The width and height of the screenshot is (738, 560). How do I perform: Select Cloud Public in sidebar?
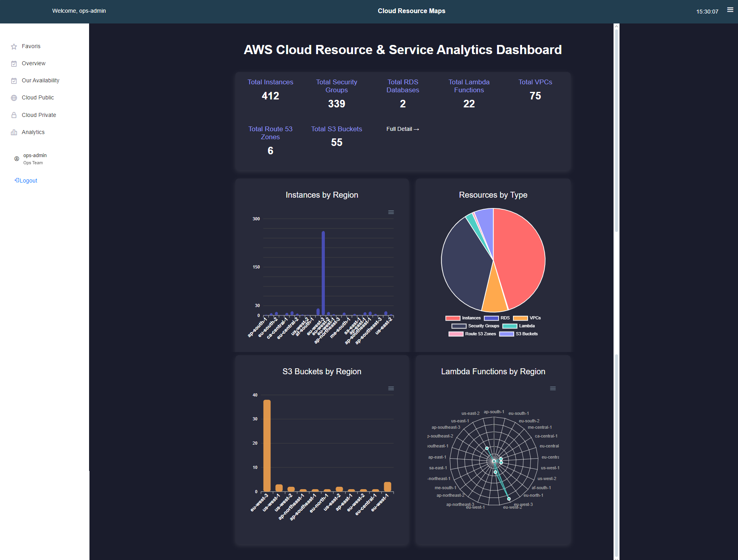click(38, 97)
